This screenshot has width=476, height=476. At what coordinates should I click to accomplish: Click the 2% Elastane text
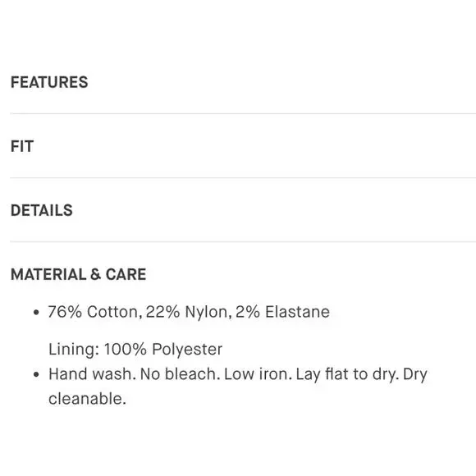(282, 312)
